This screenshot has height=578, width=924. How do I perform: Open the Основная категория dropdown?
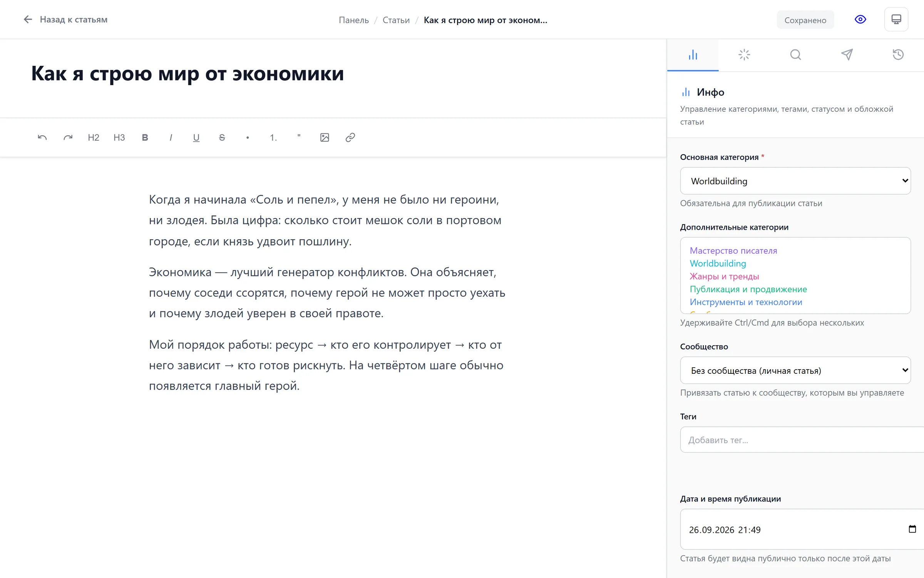(x=795, y=181)
